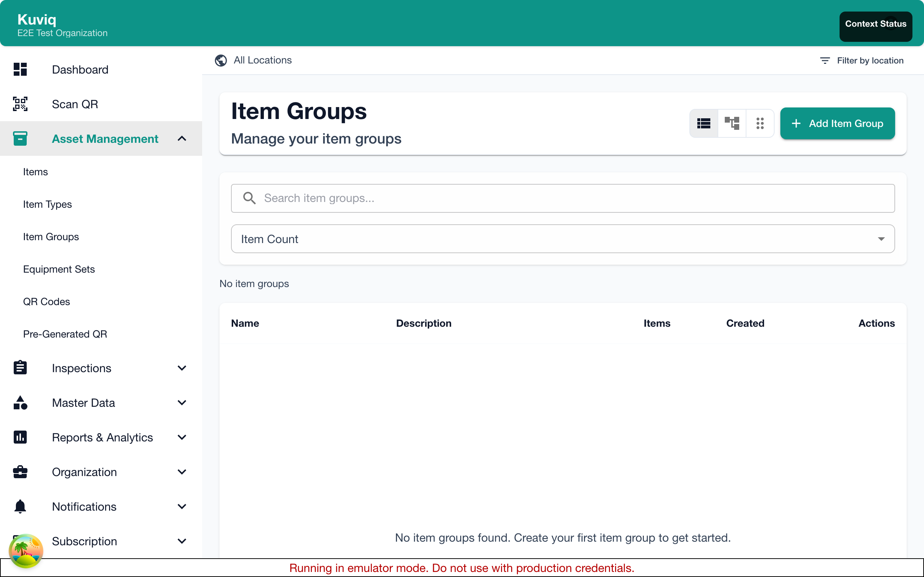Navigate to Equipment Sets

tap(59, 269)
